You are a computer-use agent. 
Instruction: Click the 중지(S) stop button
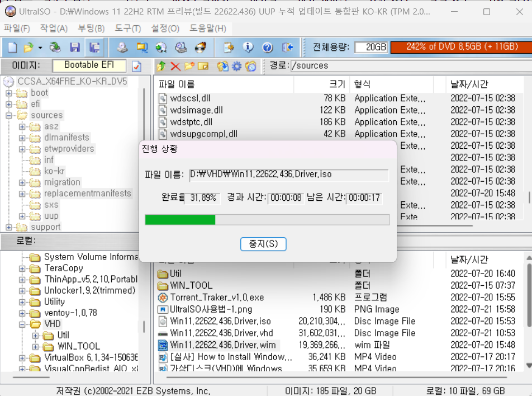pyautogui.click(x=263, y=244)
